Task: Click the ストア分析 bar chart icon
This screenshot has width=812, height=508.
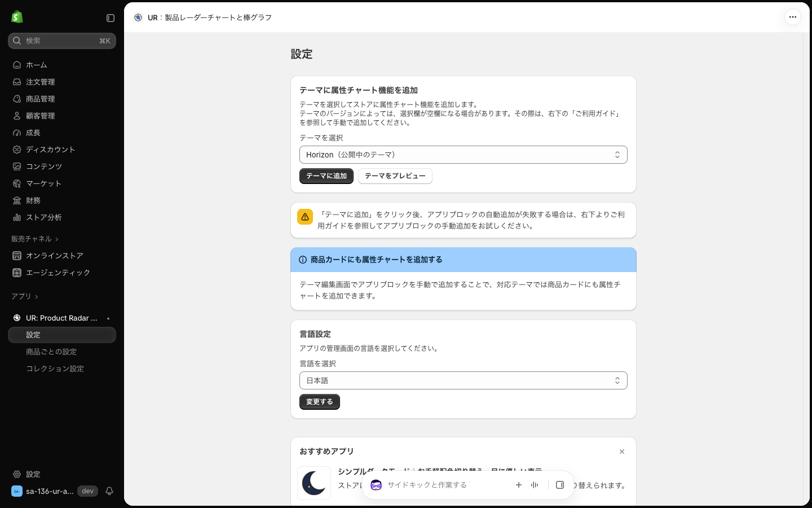Action: [17, 217]
